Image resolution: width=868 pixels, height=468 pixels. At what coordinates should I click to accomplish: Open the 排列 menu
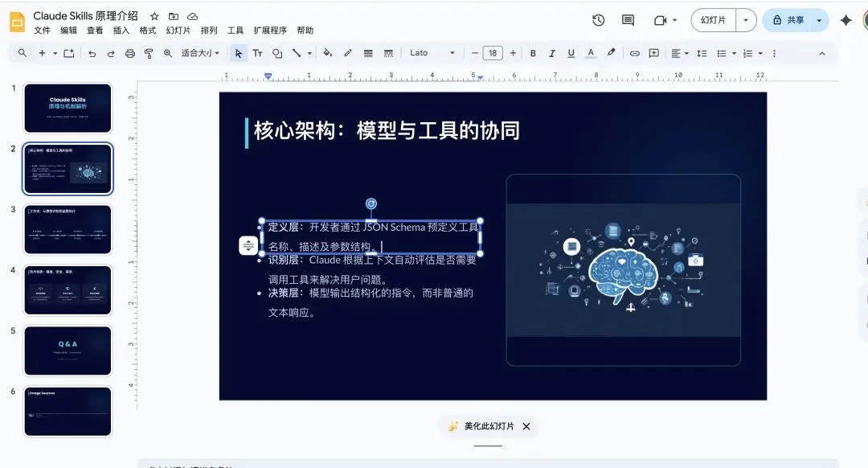[209, 31]
